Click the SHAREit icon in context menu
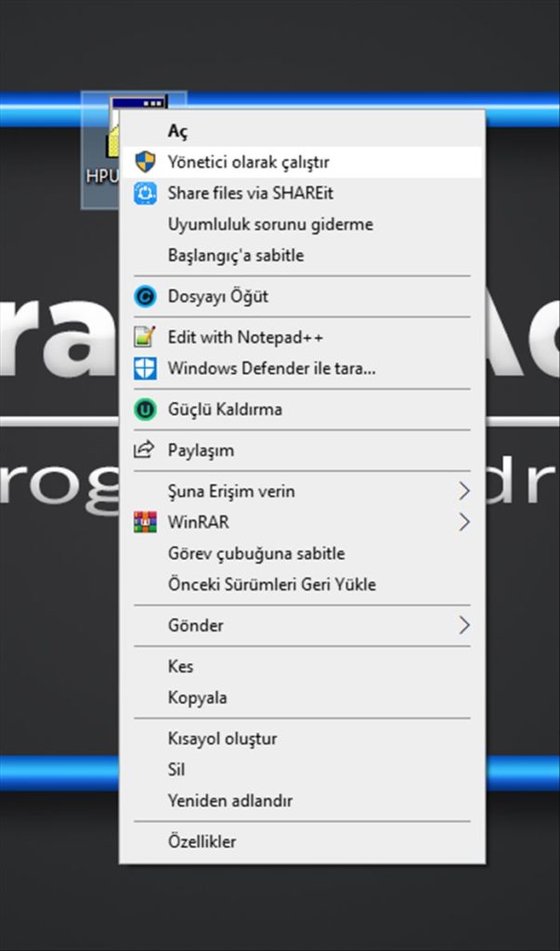The width and height of the screenshot is (560, 951). [145, 193]
